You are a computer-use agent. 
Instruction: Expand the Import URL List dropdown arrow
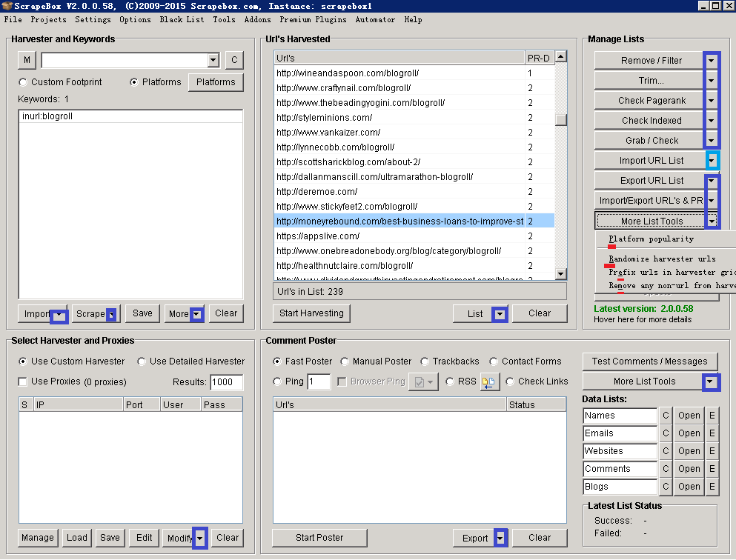(x=712, y=161)
